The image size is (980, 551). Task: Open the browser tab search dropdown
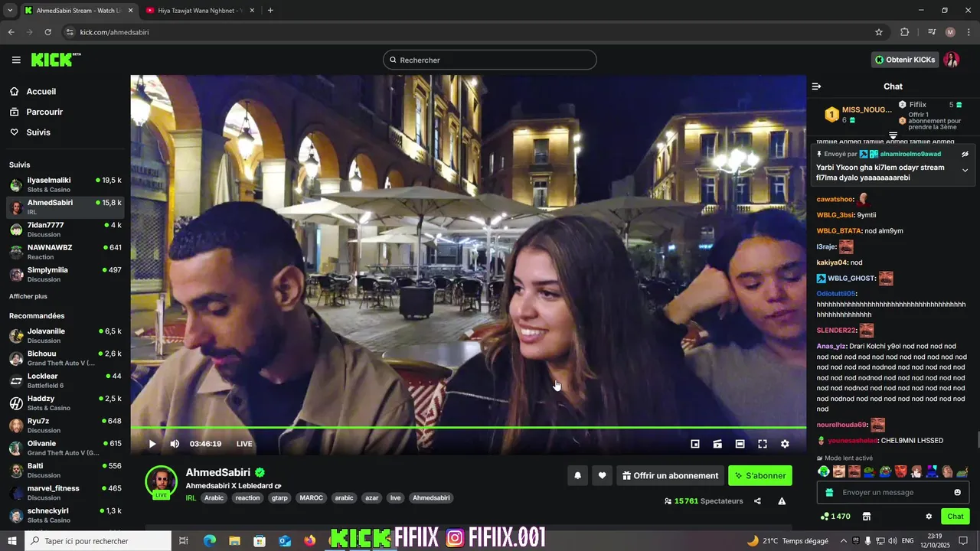pos(10,11)
